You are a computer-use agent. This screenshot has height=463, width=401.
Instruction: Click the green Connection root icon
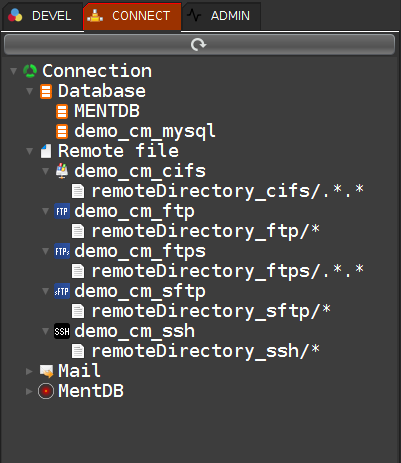[x=30, y=71]
